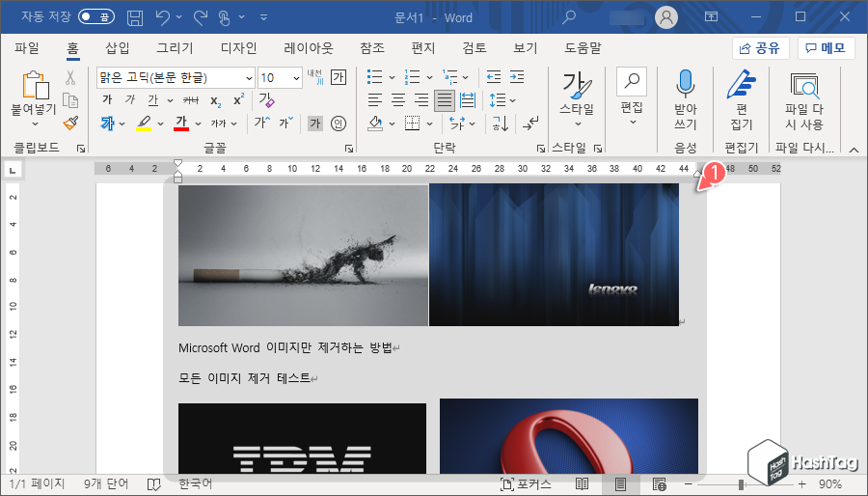Switch to the 참조 tab
Viewport: 868px width, 496px height.
pos(372,48)
